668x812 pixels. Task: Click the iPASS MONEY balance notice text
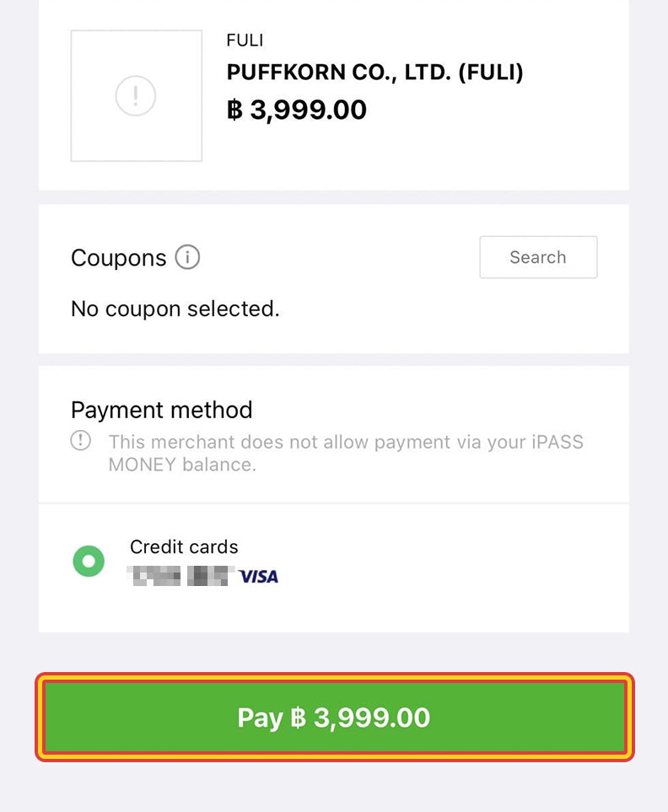(345, 453)
